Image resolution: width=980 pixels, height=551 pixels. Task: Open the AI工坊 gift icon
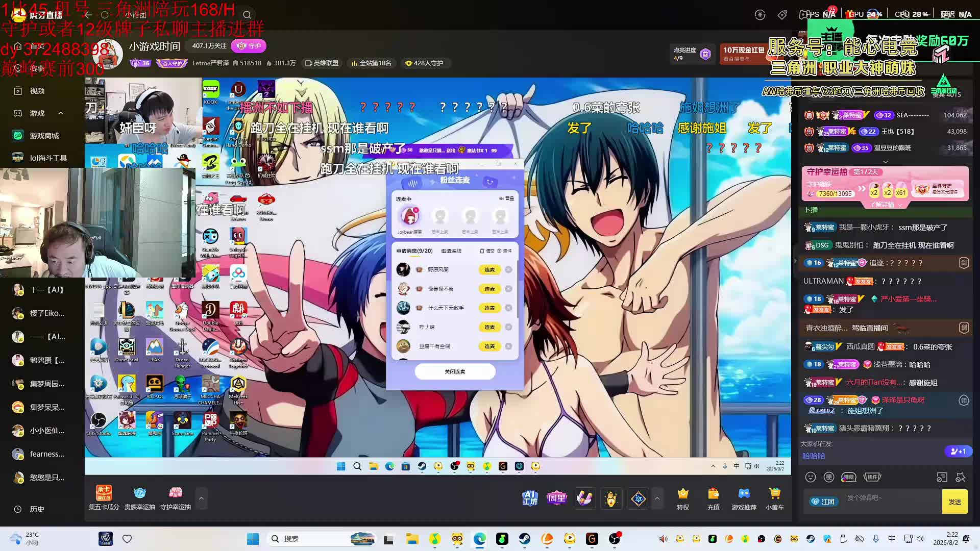530,498
